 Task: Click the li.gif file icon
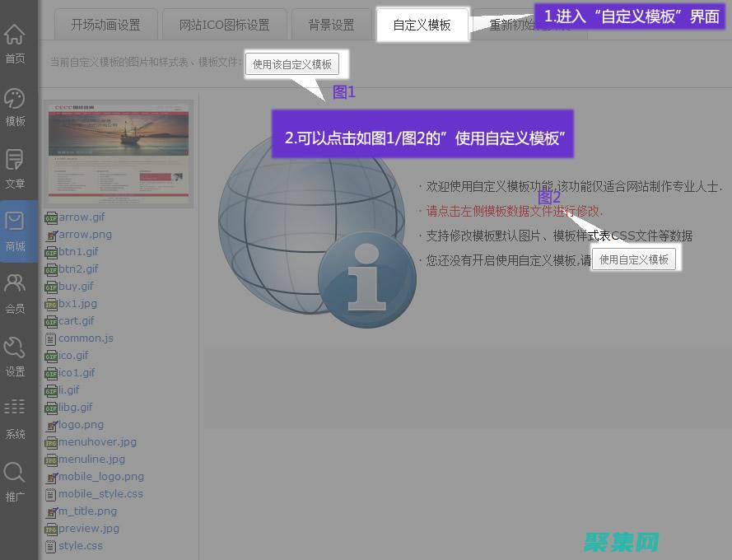click(x=51, y=390)
